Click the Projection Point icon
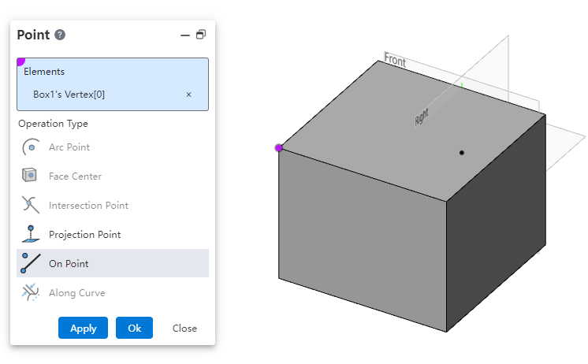 [x=31, y=234]
